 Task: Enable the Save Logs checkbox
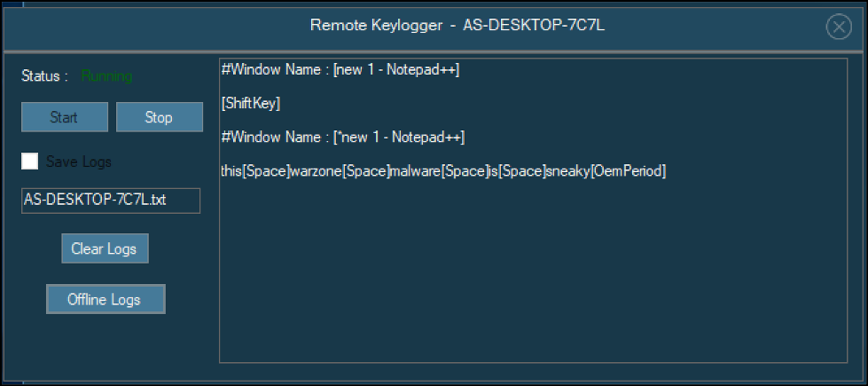[x=30, y=161]
